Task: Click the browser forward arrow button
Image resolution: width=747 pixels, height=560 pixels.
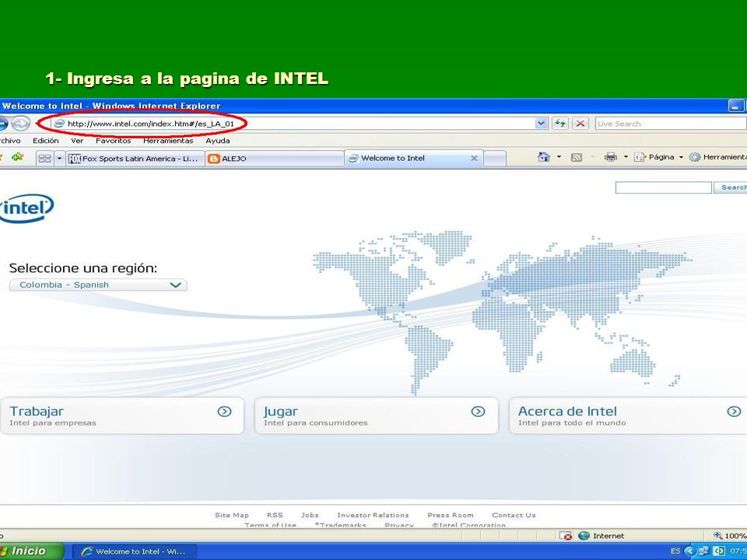Action: (x=20, y=124)
